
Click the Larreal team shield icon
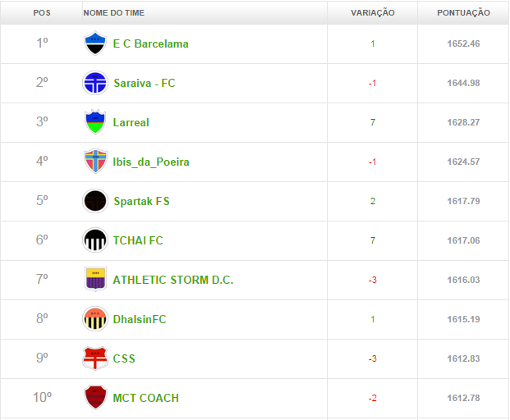95,122
